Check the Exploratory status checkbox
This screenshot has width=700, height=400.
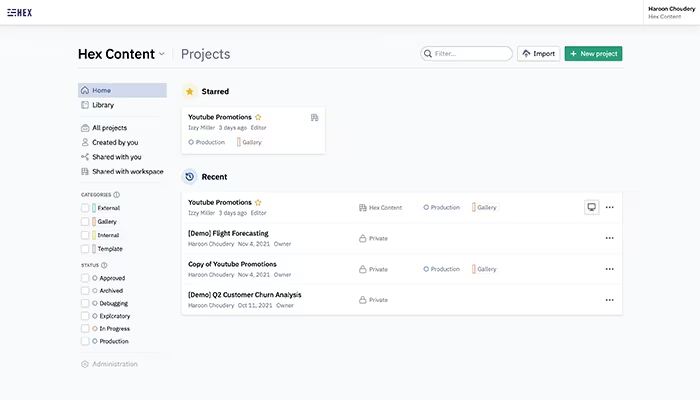pyautogui.click(x=85, y=316)
